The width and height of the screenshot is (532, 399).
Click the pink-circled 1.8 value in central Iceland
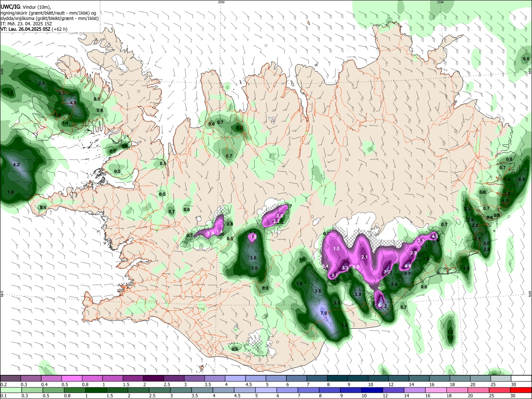click(x=253, y=237)
